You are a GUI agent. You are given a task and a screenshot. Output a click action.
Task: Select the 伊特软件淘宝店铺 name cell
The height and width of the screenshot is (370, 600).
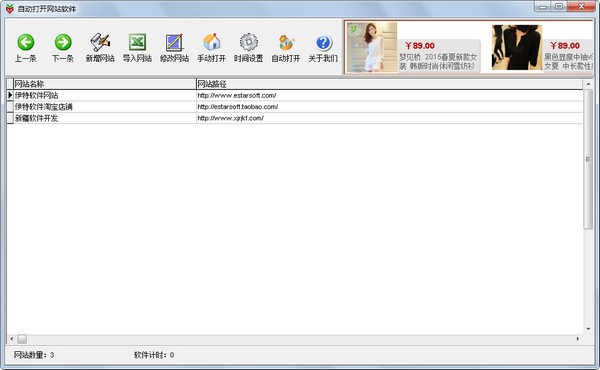pyautogui.click(x=104, y=107)
